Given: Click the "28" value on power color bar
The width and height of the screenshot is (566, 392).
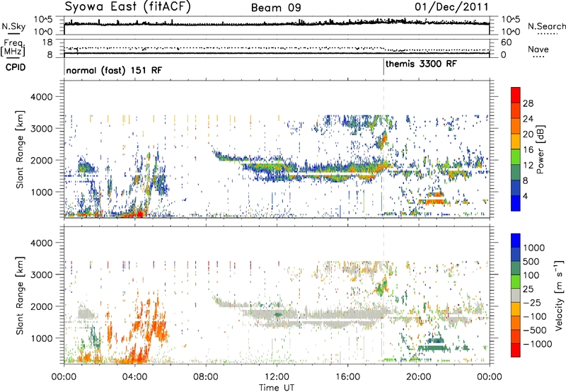Looking at the screenshot, I should [528, 103].
